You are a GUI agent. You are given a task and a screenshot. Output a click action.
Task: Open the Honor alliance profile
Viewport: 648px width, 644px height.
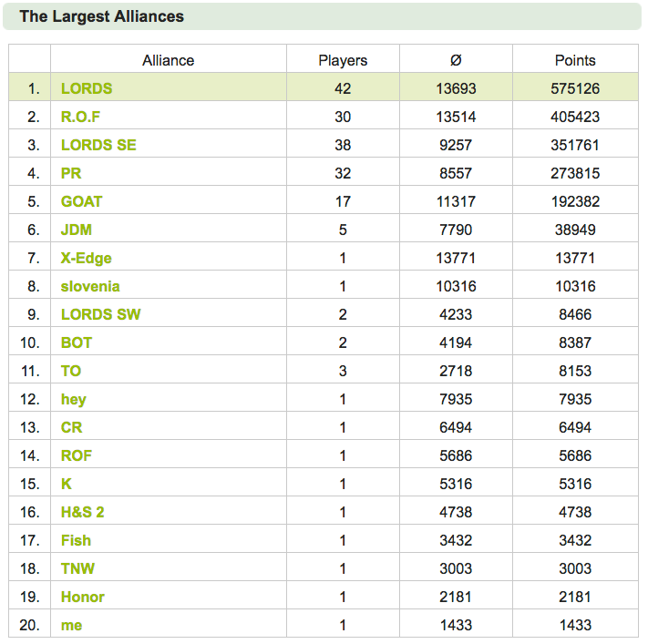[x=82, y=597]
